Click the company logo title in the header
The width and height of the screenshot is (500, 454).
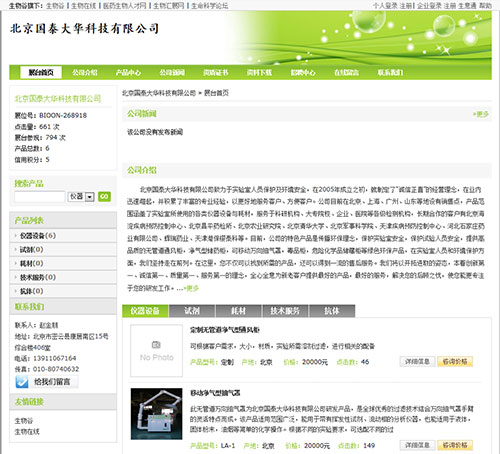[x=84, y=29]
